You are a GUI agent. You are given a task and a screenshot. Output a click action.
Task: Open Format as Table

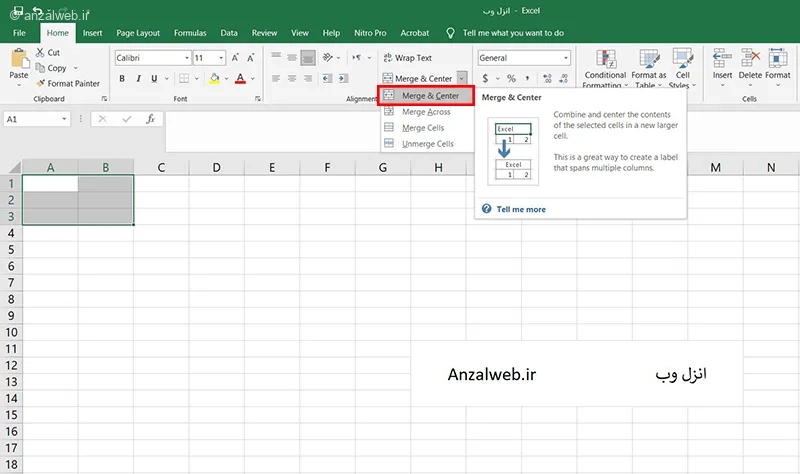point(649,68)
